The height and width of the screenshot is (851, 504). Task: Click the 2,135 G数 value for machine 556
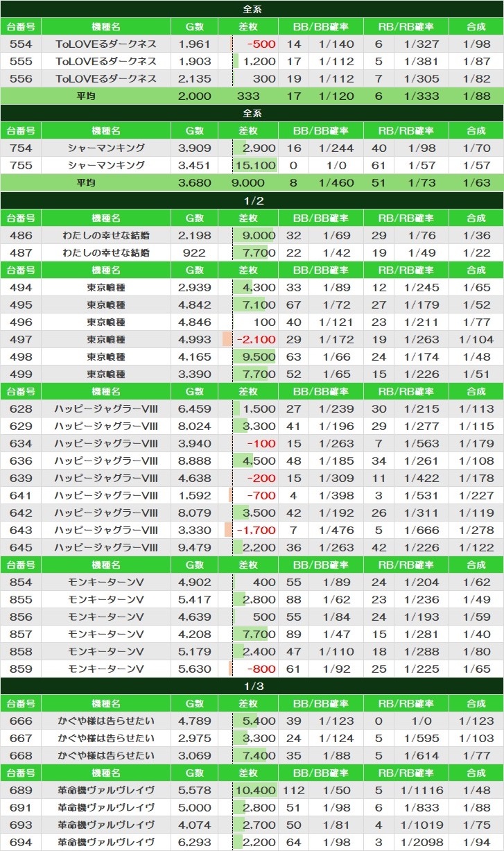point(195,78)
